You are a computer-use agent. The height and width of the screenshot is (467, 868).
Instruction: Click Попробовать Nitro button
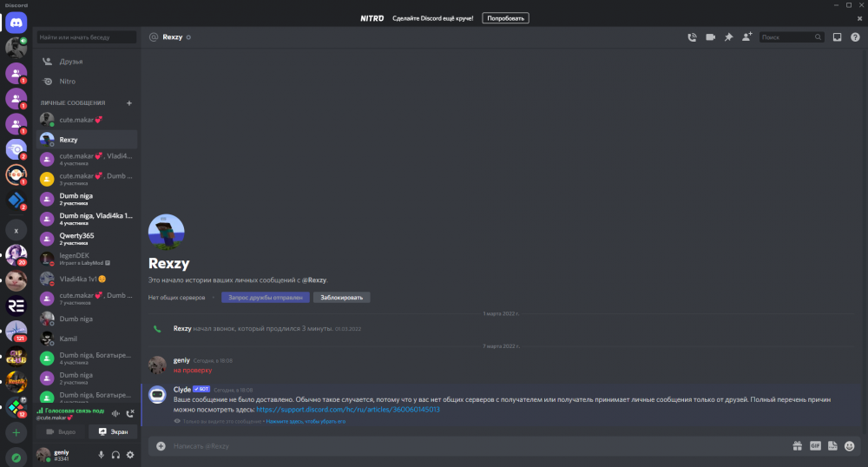[505, 18]
